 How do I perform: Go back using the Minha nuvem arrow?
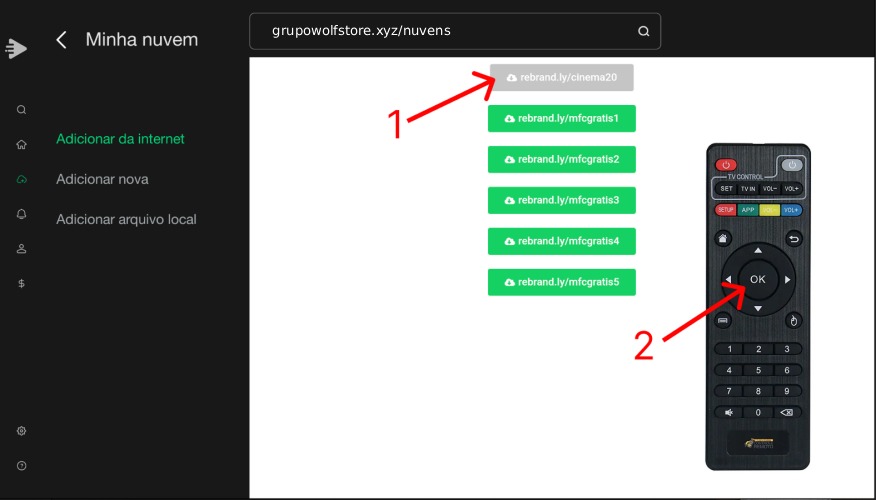click(62, 40)
